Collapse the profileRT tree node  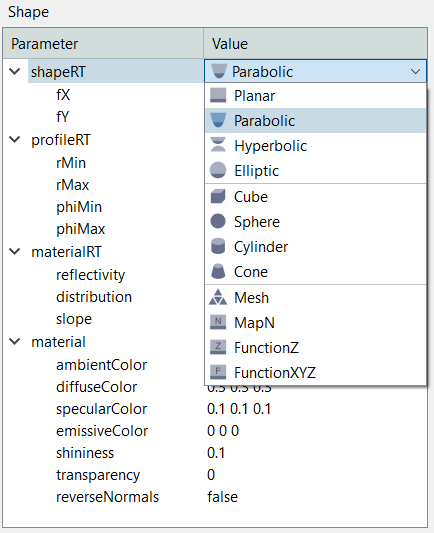point(15,140)
